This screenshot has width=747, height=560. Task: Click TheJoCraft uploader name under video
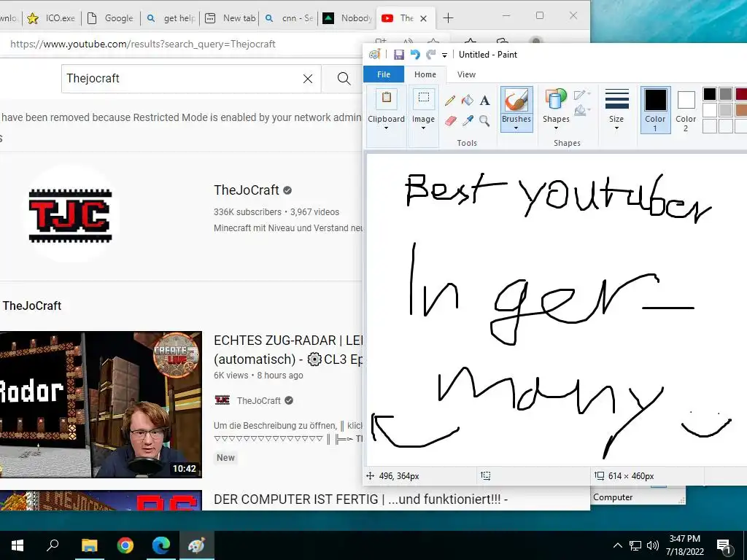(259, 400)
